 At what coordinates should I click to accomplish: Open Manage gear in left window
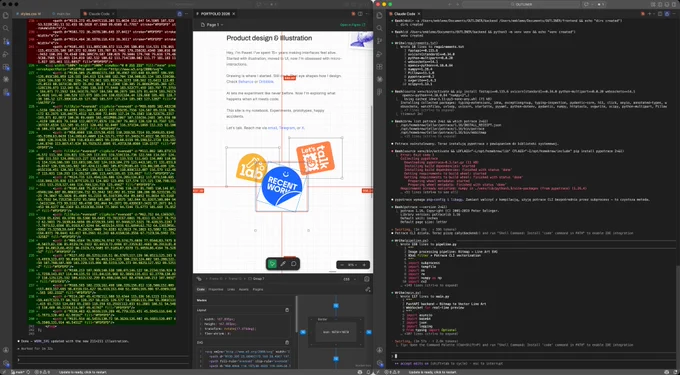click(x=6, y=363)
